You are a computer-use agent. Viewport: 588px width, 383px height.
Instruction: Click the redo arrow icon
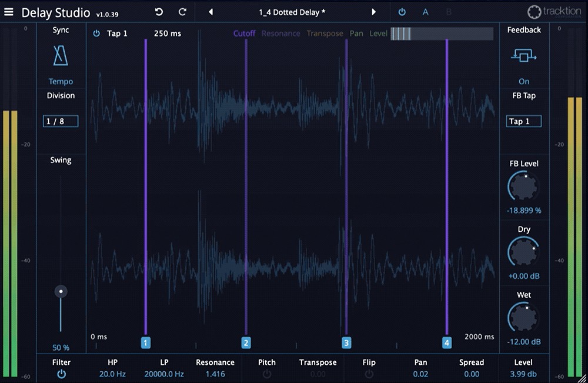pyautogui.click(x=182, y=12)
